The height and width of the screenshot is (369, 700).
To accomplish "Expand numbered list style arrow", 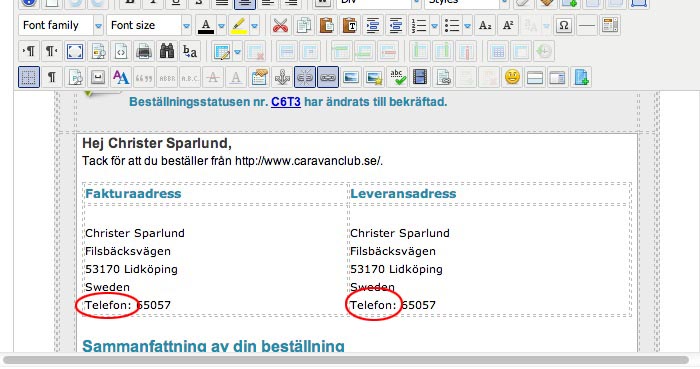I will coord(434,26).
